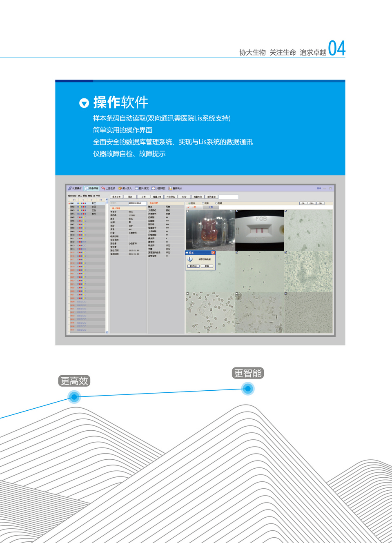The height and width of the screenshot is (543, 392).
Task: Jump to first record with << button
Action: 74,200
